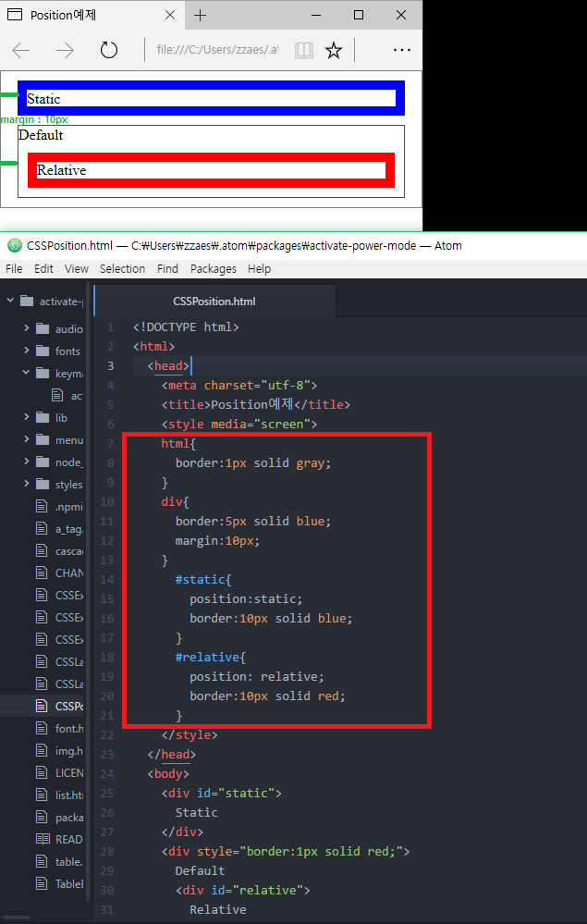This screenshot has height=924, width=587.
Task: Open img.html in tree view
Action: (59, 751)
